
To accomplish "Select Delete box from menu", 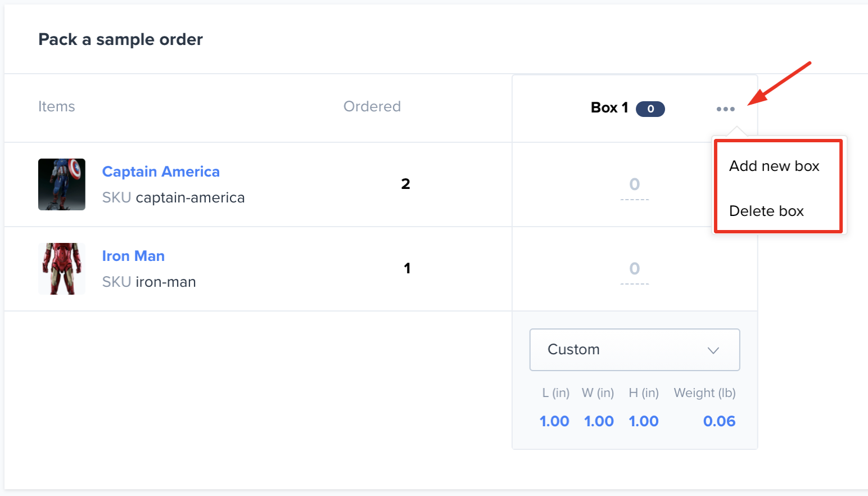I will (766, 211).
